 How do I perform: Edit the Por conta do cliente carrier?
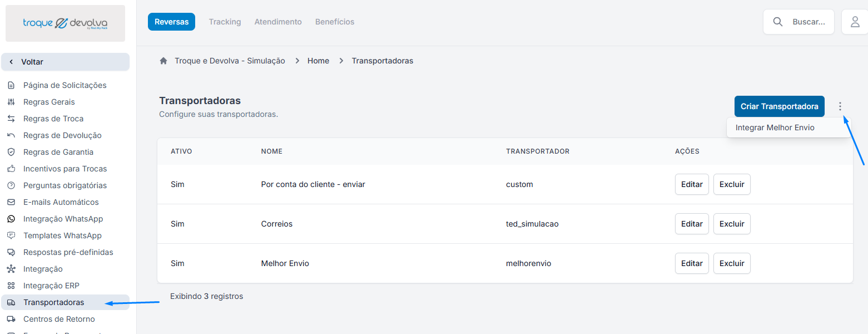pyautogui.click(x=692, y=184)
